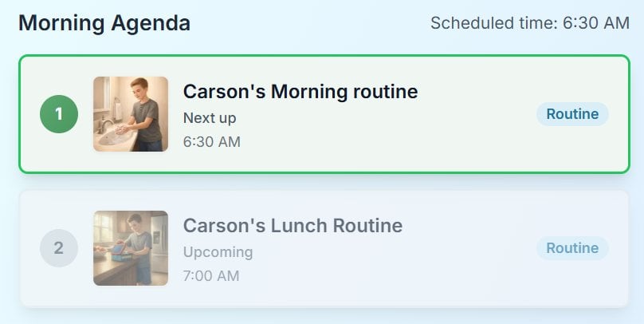
Task: Select the green-outlined Morning routine card background
Action: [x=324, y=114]
